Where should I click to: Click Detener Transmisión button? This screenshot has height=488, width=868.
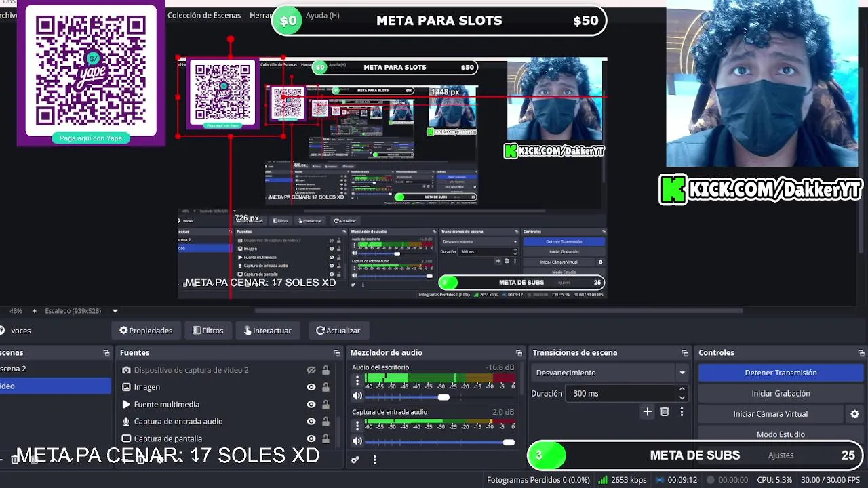781,373
